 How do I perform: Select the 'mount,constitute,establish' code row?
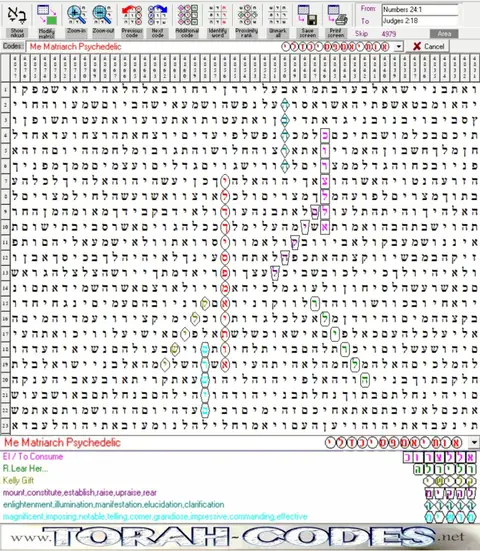pyautogui.click(x=240, y=493)
